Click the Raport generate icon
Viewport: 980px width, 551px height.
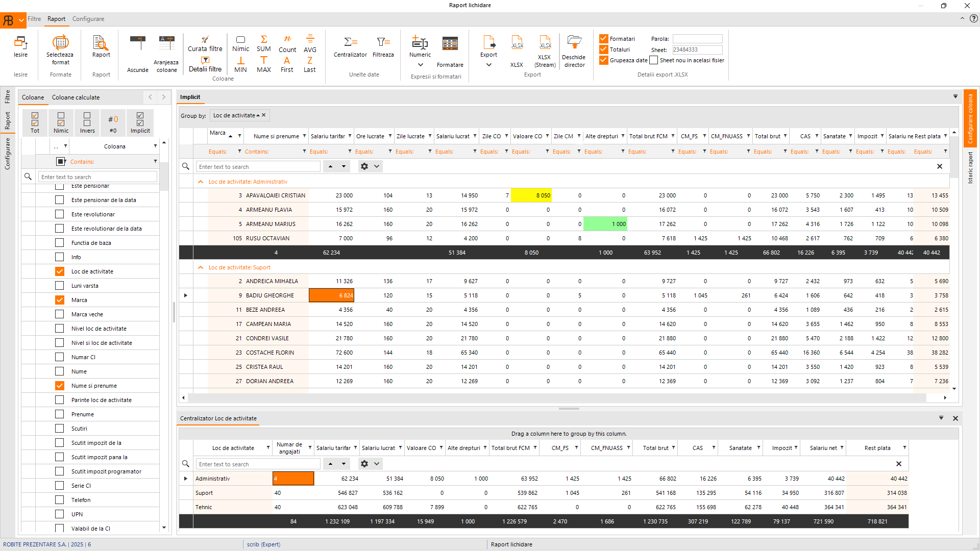point(101,46)
